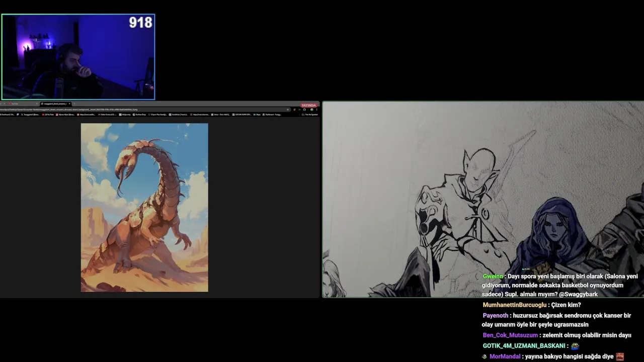The width and height of the screenshot is (644, 362).
Task: Click the @Swaggybark mention in chat
Action: click(578, 294)
